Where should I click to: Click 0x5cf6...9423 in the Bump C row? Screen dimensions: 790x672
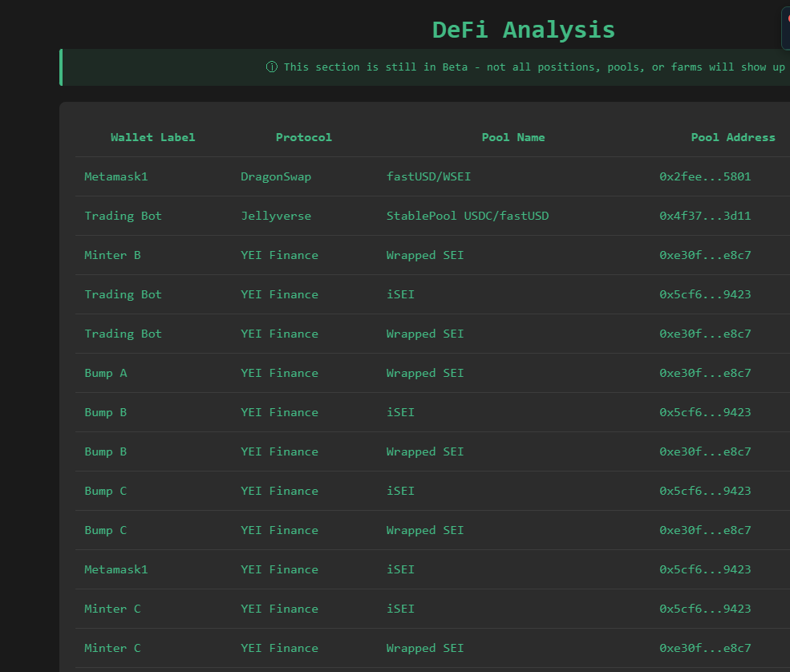tap(705, 491)
